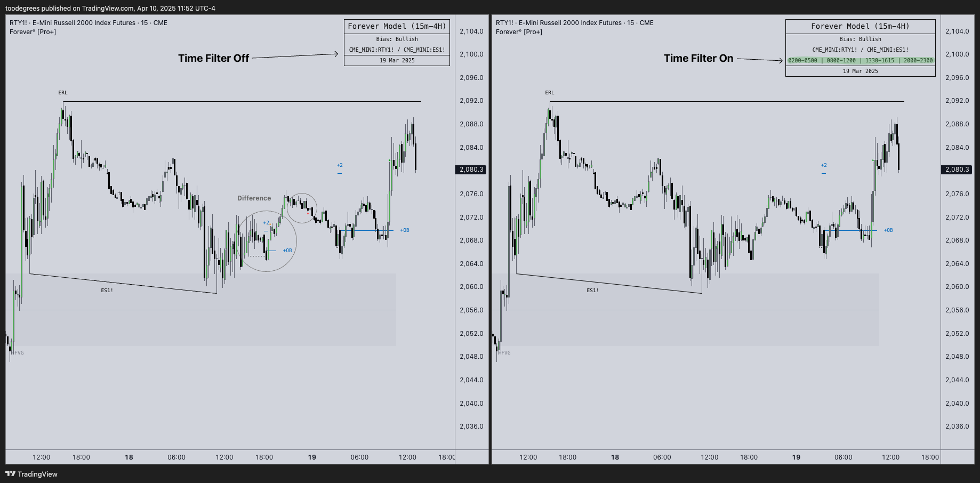The image size is (980, 483).
Task: Click current price tag 2,080.3 on left axis
Action: click(x=471, y=170)
